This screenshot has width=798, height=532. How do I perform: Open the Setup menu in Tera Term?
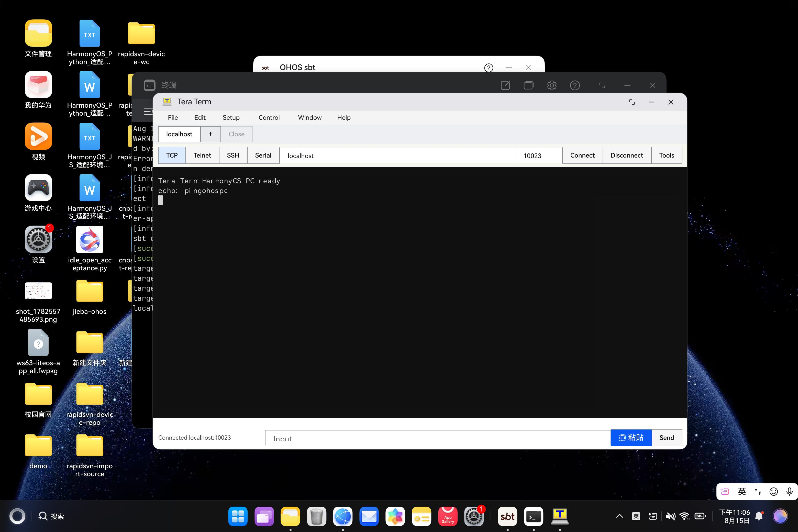231,117
